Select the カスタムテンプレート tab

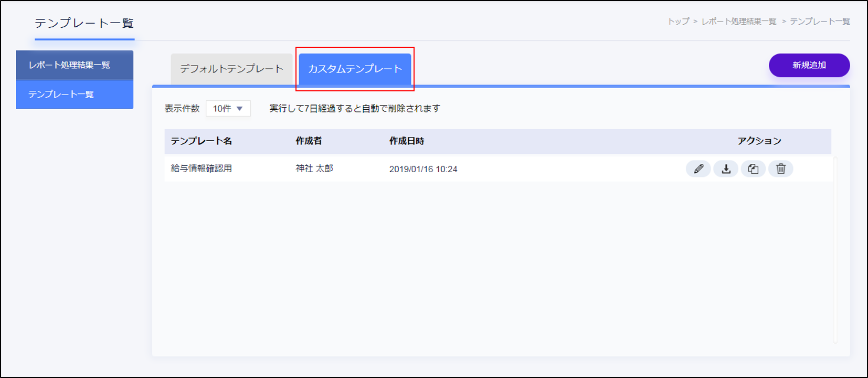[355, 69]
